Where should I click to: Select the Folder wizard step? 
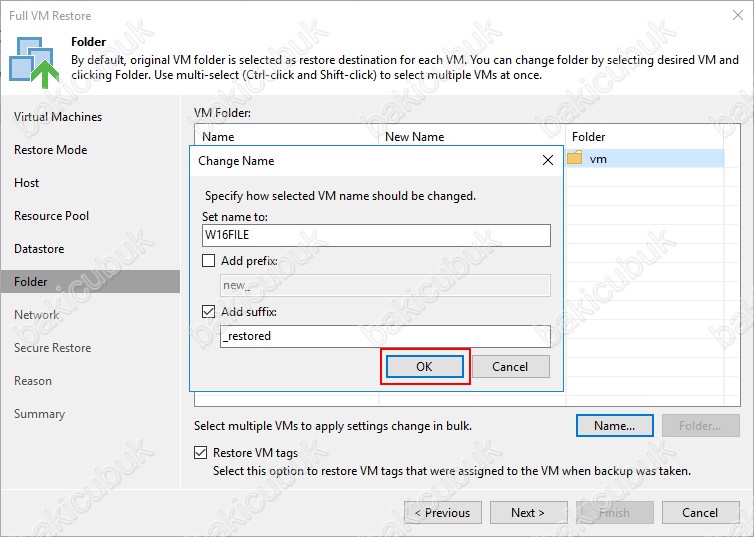tap(90, 282)
